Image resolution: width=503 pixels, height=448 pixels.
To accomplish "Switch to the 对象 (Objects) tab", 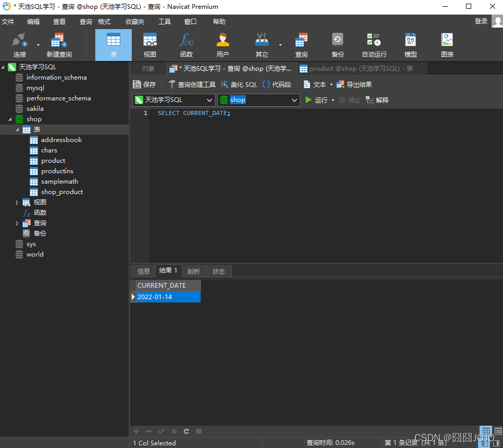I will 148,69.
